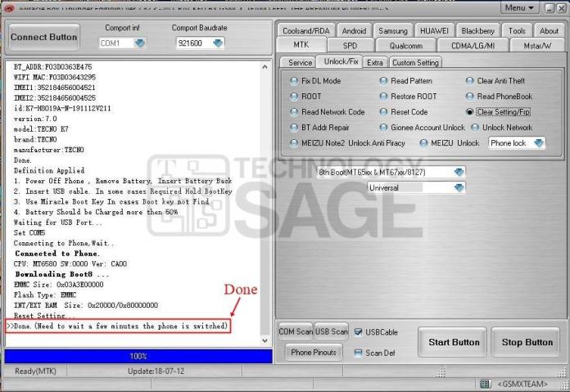
Task: Switch to the Service sub-tab
Action: [300, 62]
